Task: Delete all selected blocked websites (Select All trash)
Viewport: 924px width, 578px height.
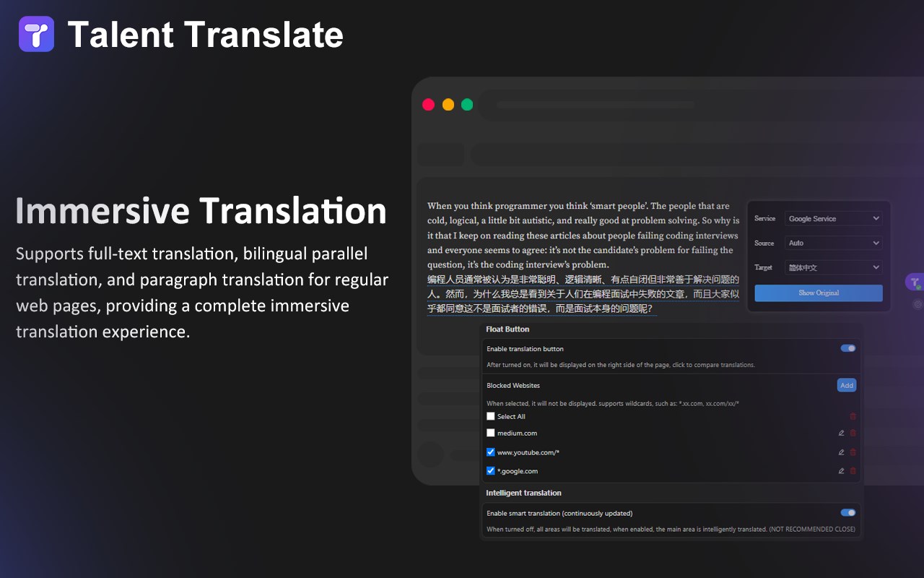Action: click(x=853, y=416)
